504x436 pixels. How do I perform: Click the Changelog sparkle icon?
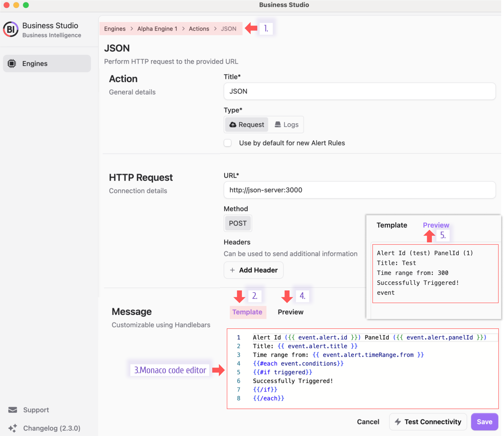point(13,428)
